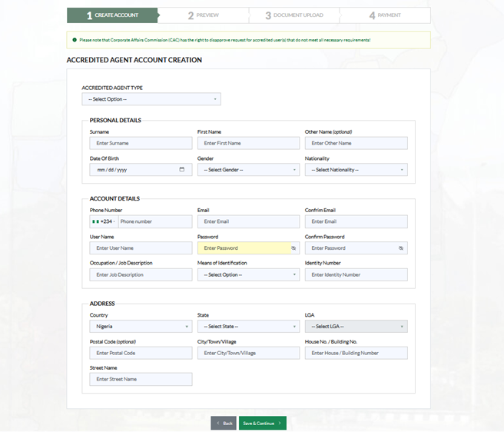Screen dimensions: 504x432
Task: Focus the User Name input field
Action: point(141,248)
